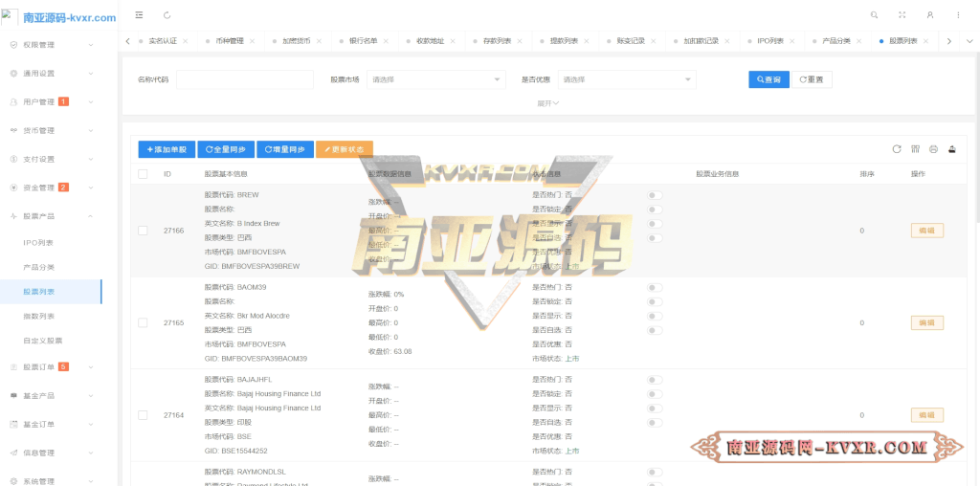Select all rows header checkbox
980x486 pixels.
click(143, 174)
